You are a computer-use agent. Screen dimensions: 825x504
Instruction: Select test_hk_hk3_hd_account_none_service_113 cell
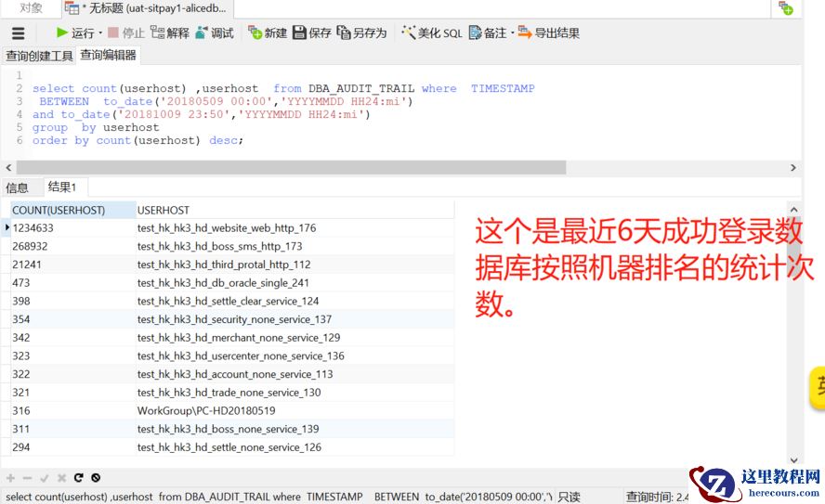(295, 374)
